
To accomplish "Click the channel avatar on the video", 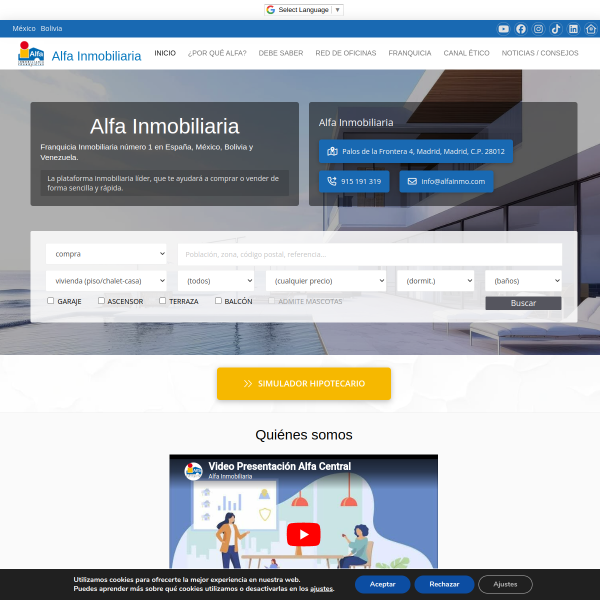I will 193,471.
